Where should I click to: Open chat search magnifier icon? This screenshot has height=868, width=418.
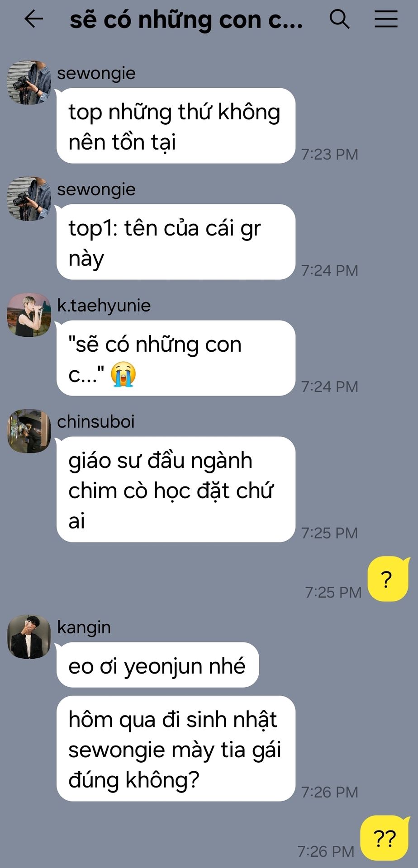(339, 19)
